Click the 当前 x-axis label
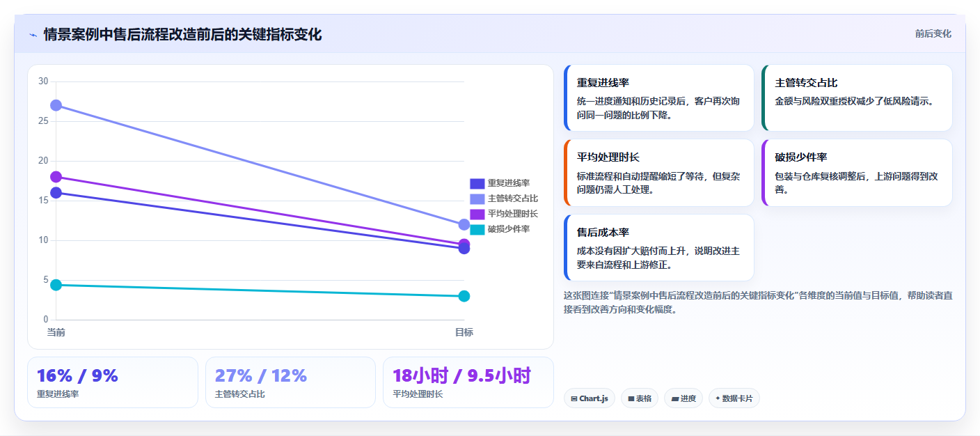980x436 pixels. coord(56,332)
